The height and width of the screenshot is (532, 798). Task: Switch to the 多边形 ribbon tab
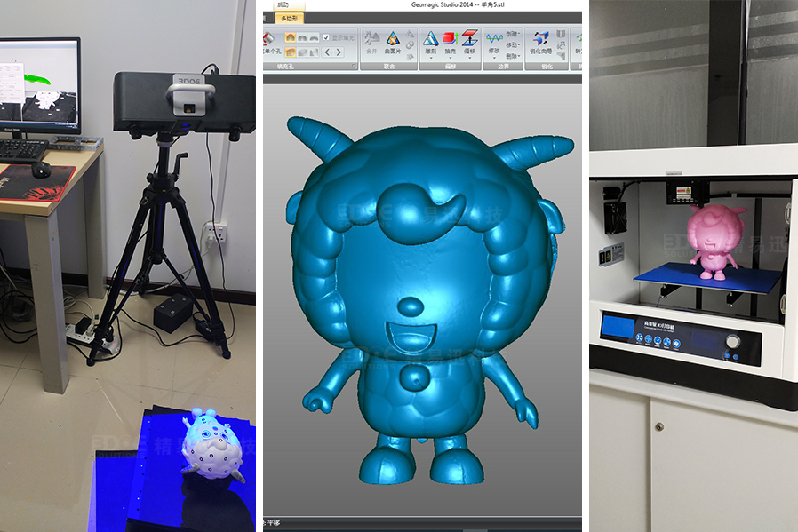click(289, 18)
